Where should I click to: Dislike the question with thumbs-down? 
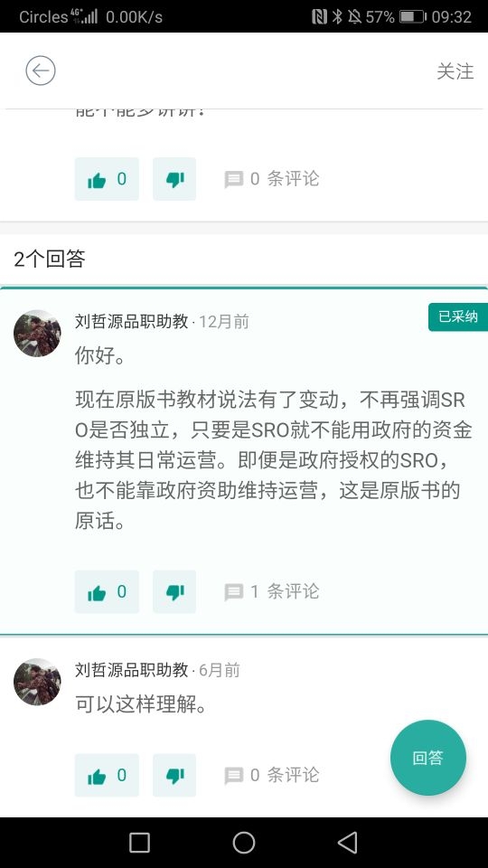coord(174,179)
